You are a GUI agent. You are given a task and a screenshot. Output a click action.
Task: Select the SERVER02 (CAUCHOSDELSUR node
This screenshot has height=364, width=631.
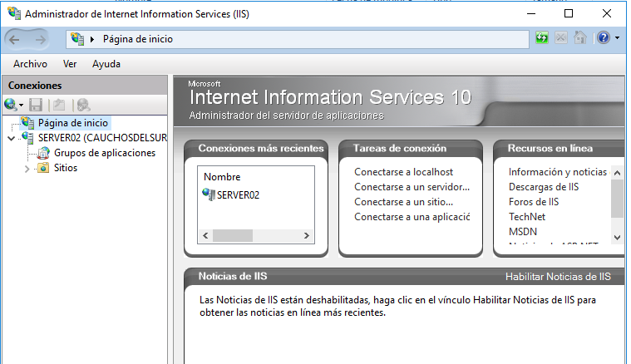click(x=102, y=138)
